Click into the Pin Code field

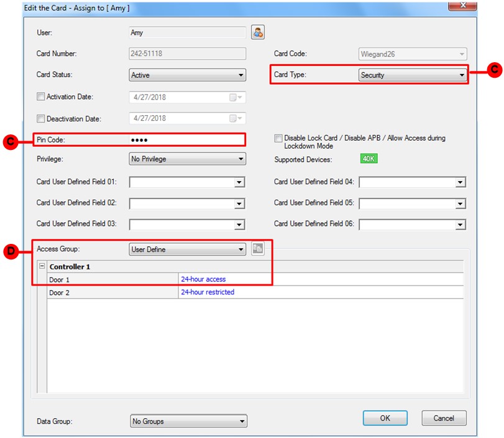coord(187,140)
